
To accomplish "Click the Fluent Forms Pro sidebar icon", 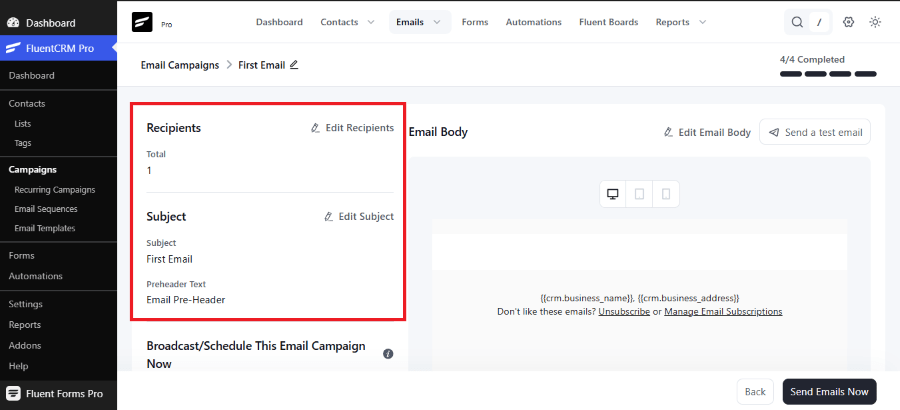I will [x=13, y=393].
